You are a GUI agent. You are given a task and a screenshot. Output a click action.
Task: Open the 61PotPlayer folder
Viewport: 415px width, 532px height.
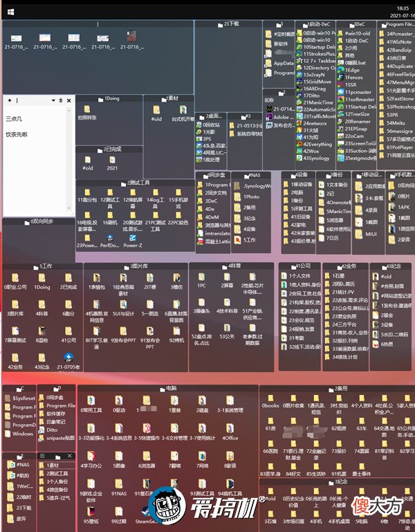point(396,147)
